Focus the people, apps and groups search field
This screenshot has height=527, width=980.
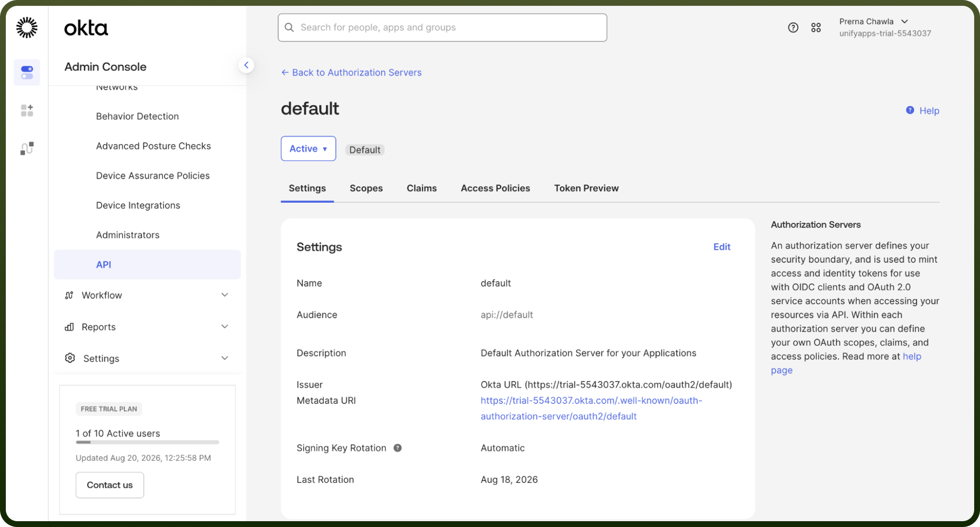[442, 28]
